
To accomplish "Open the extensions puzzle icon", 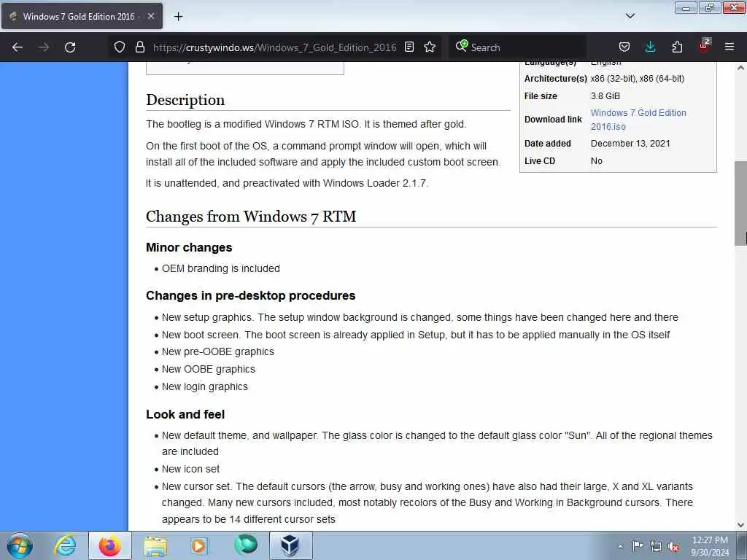I will pyautogui.click(x=677, y=47).
